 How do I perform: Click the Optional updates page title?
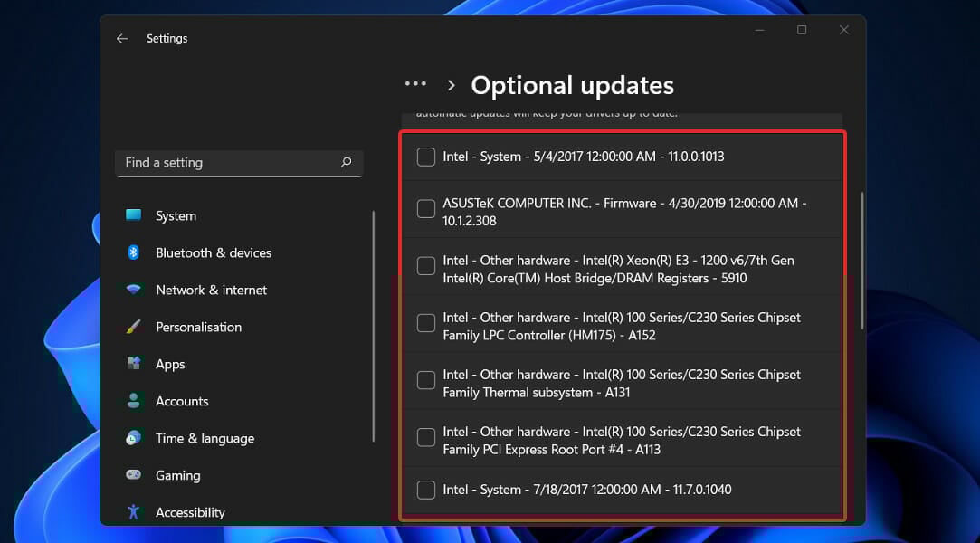coord(572,86)
